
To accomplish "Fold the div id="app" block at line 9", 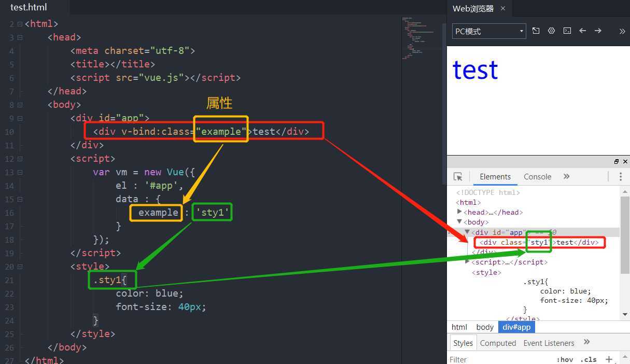I will [20, 118].
